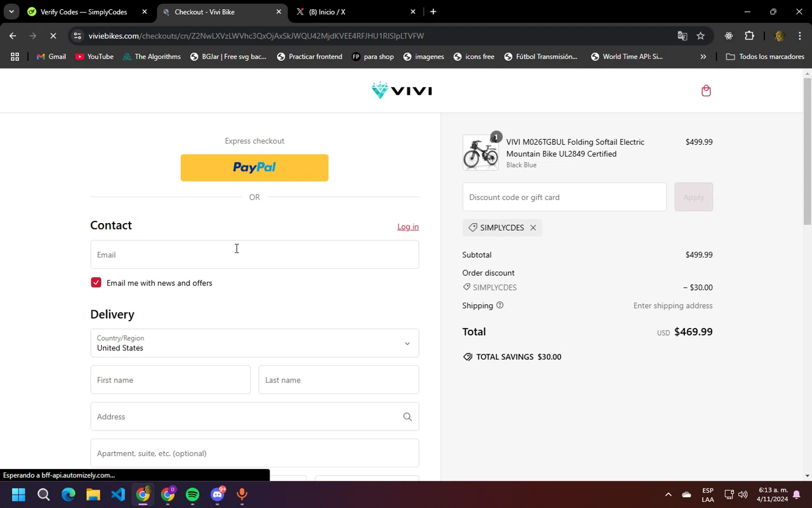The image size is (812, 508).
Task: View site information icon in address bar
Action: pos(77,36)
